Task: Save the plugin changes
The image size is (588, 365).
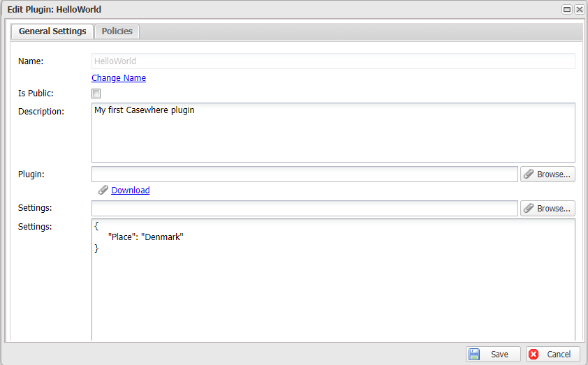Action: coord(493,355)
